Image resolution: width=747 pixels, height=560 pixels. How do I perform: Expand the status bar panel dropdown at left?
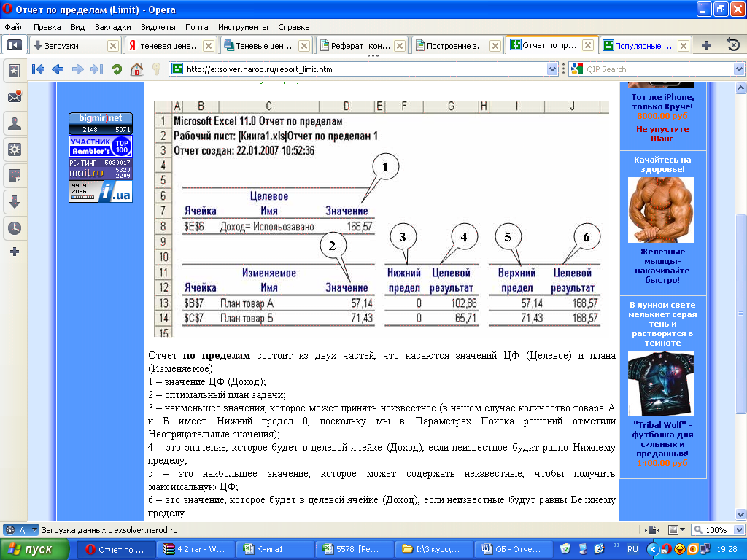click(x=34, y=530)
